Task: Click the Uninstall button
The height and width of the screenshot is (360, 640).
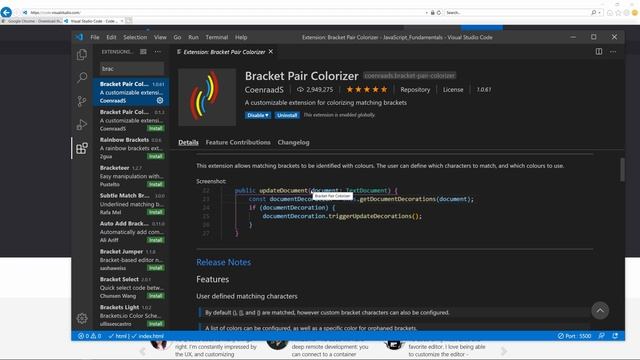Action: click(287, 115)
